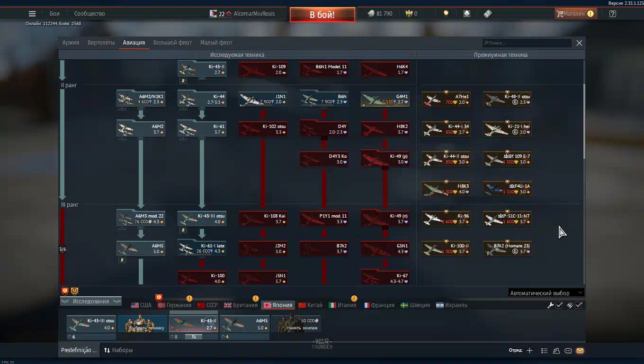Viewport: 644px width, 364px height.
Task: Open the Battle Pass BP ticket icon
Action: (488, 14)
